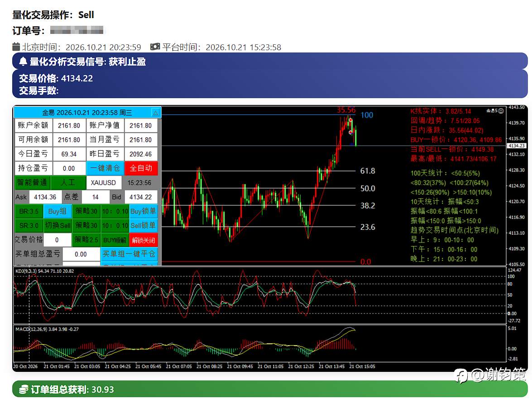This screenshot has height=399, width=532.
Task: Click the 10: 0.10 cell beside Sell锁单
Action: tap(115, 225)
